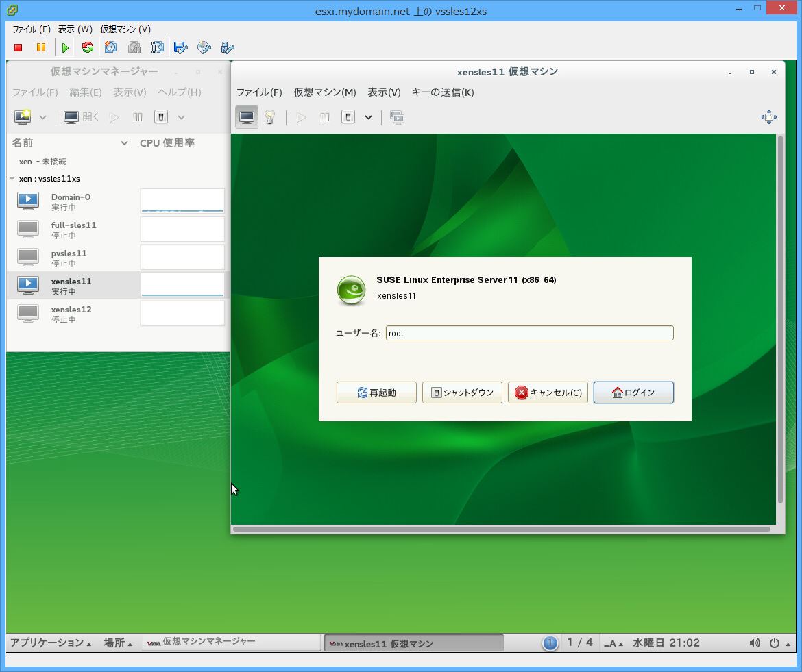Click the horizontal scrollbar of xensles11 console
The width and height of the screenshot is (802, 672).
click(502, 529)
